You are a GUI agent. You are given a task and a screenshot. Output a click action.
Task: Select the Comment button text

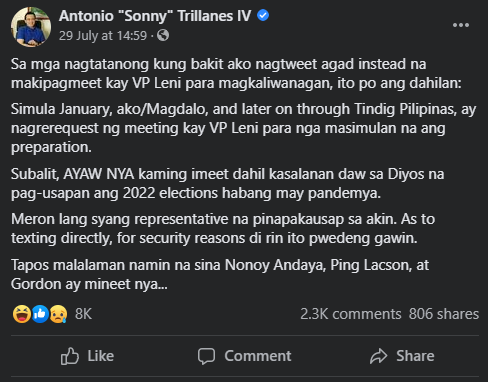pyautogui.click(x=258, y=356)
